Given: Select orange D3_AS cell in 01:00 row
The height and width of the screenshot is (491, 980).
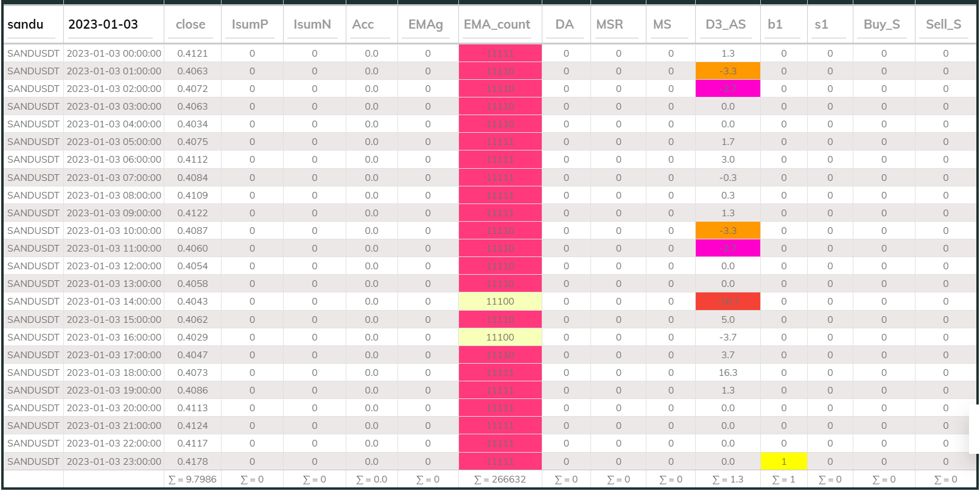Looking at the screenshot, I should [x=727, y=71].
